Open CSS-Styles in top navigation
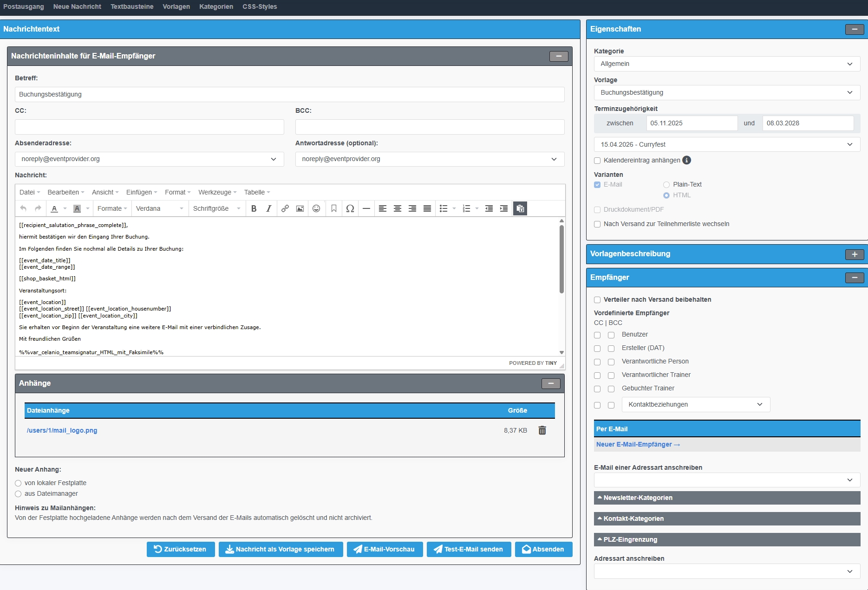 260,6
